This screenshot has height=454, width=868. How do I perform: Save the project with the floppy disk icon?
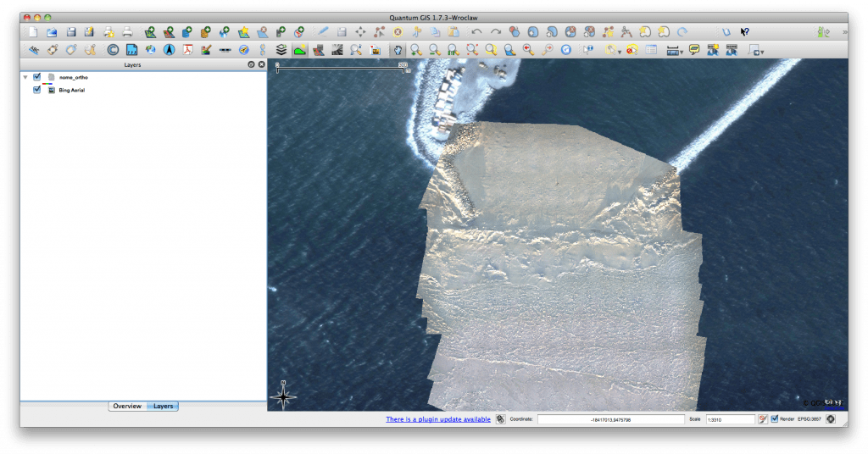tap(71, 32)
